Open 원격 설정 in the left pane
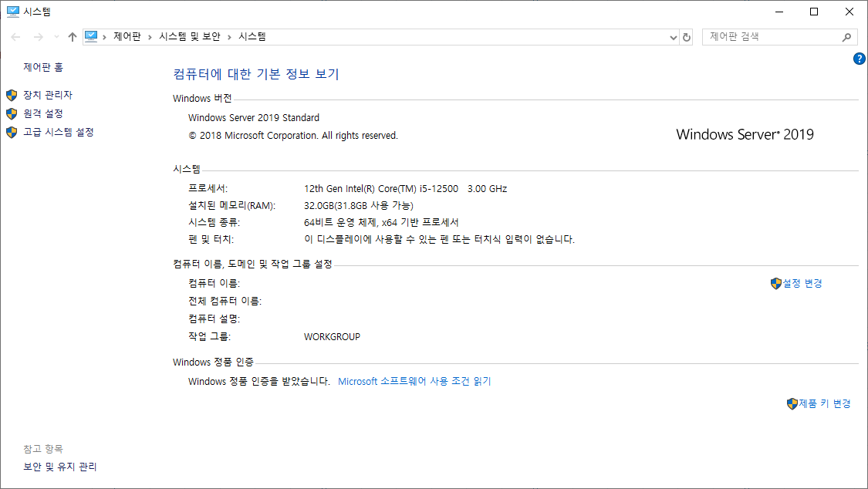 [43, 113]
